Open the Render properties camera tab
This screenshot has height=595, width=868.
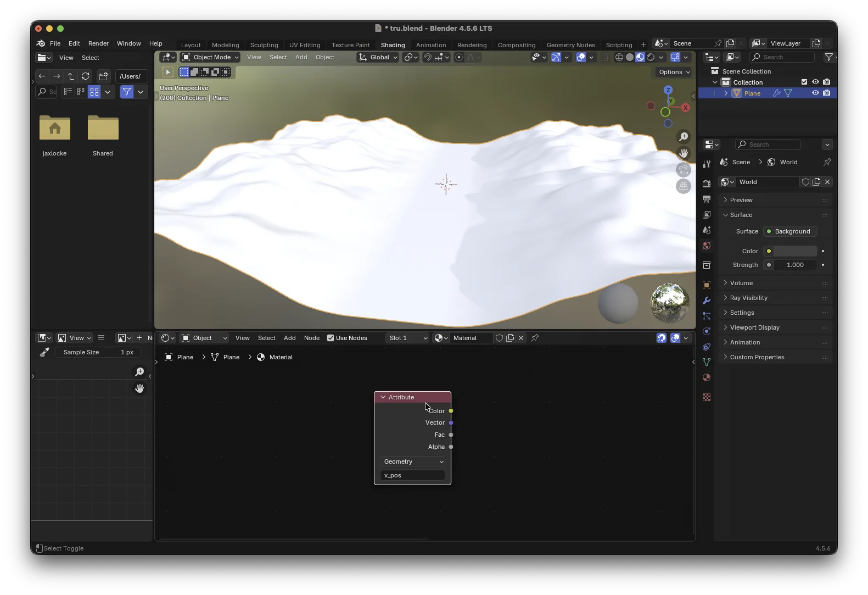point(707,184)
